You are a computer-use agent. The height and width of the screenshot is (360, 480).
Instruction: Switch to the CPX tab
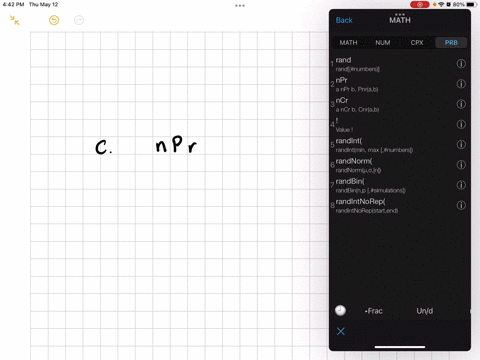(x=417, y=43)
